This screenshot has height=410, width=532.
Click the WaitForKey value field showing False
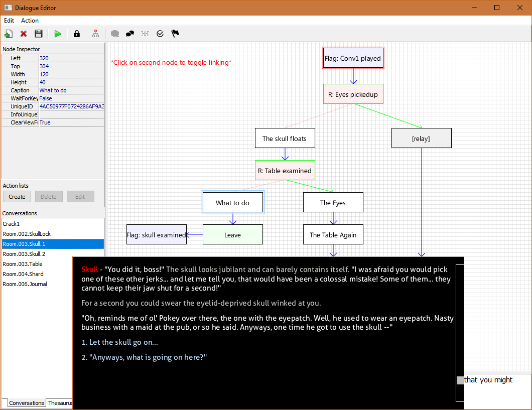coord(70,98)
